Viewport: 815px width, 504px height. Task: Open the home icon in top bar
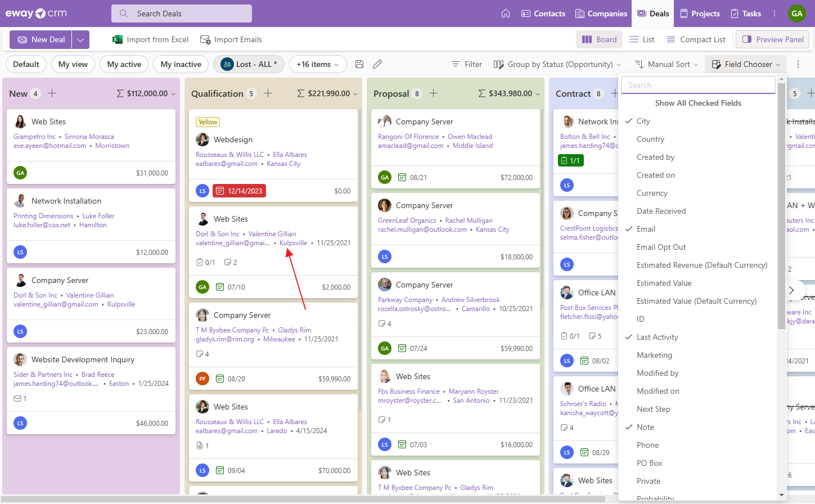click(506, 13)
